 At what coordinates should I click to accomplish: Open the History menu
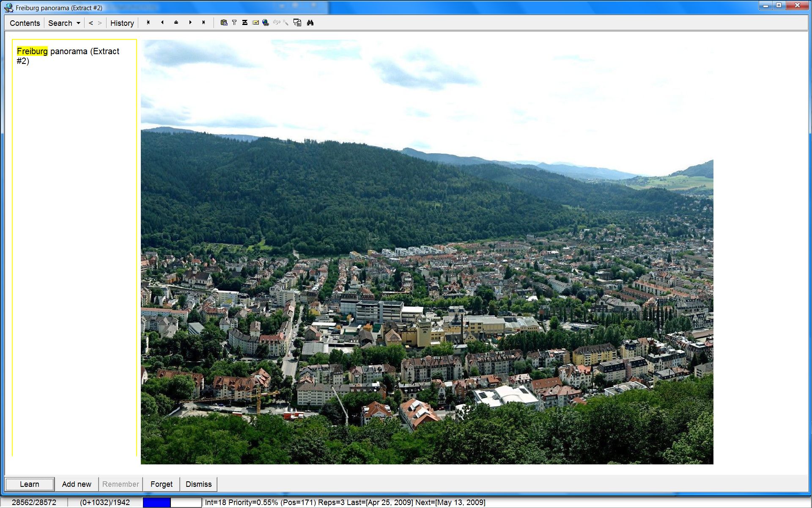tap(122, 23)
